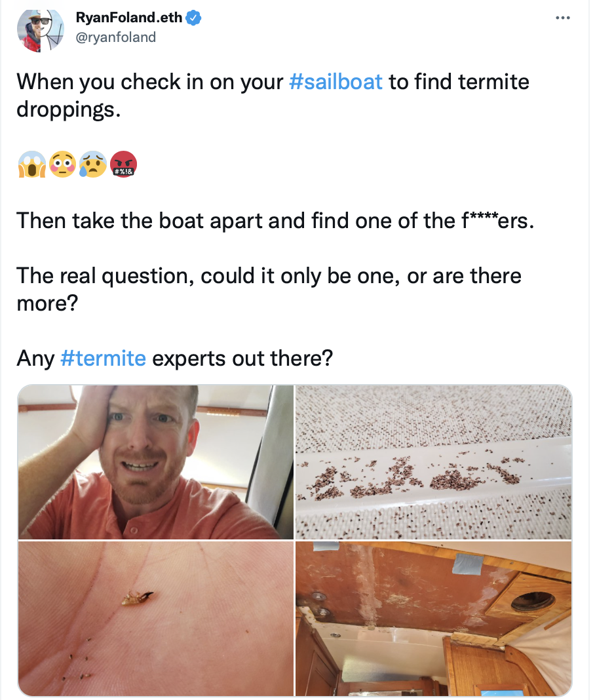Open the three-dot more options menu
Viewport: 595px width, 700px height.
point(562,18)
